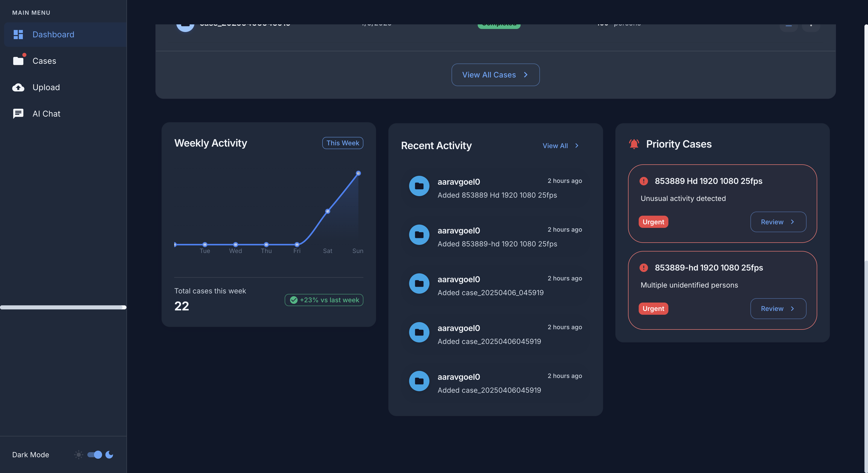Review the 853889-hd 1920 1080 25fps case
This screenshot has width=868, height=473.
click(x=778, y=308)
